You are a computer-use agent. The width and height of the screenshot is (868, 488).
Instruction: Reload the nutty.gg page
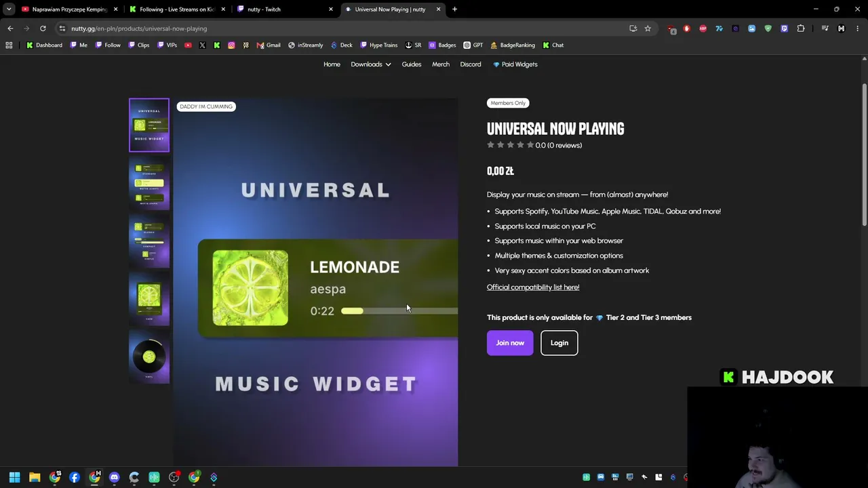(x=43, y=28)
